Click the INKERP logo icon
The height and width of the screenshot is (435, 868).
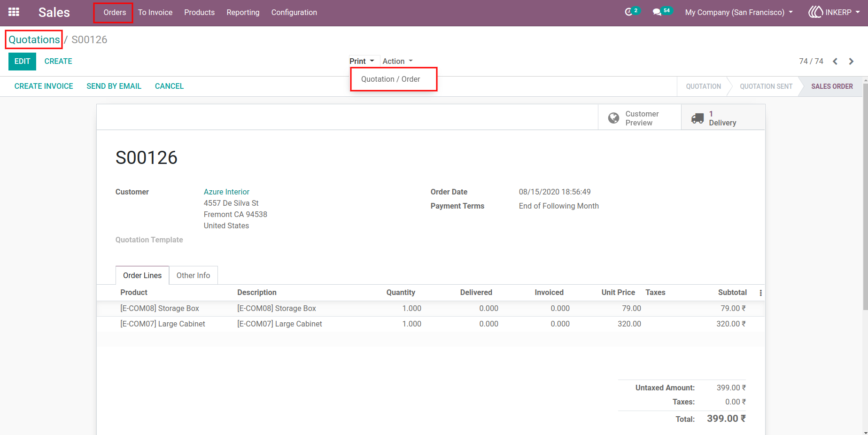(816, 12)
